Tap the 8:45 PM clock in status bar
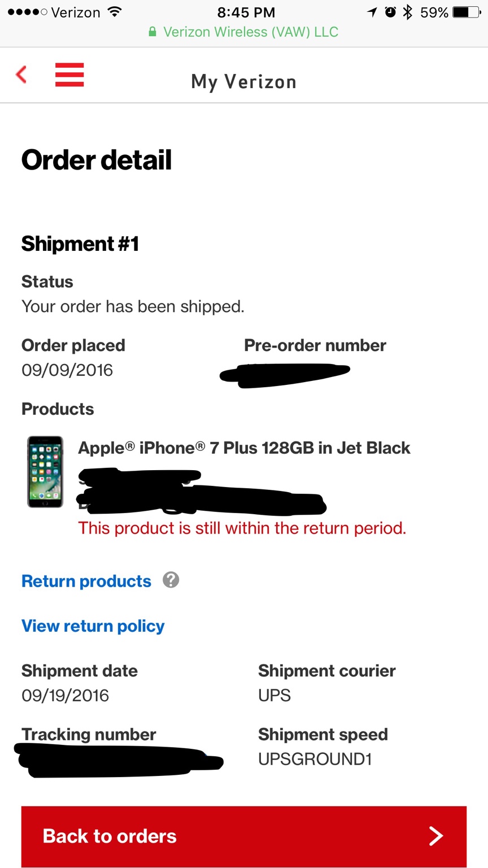Image resolution: width=488 pixels, height=868 pixels. click(x=246, y=12)
